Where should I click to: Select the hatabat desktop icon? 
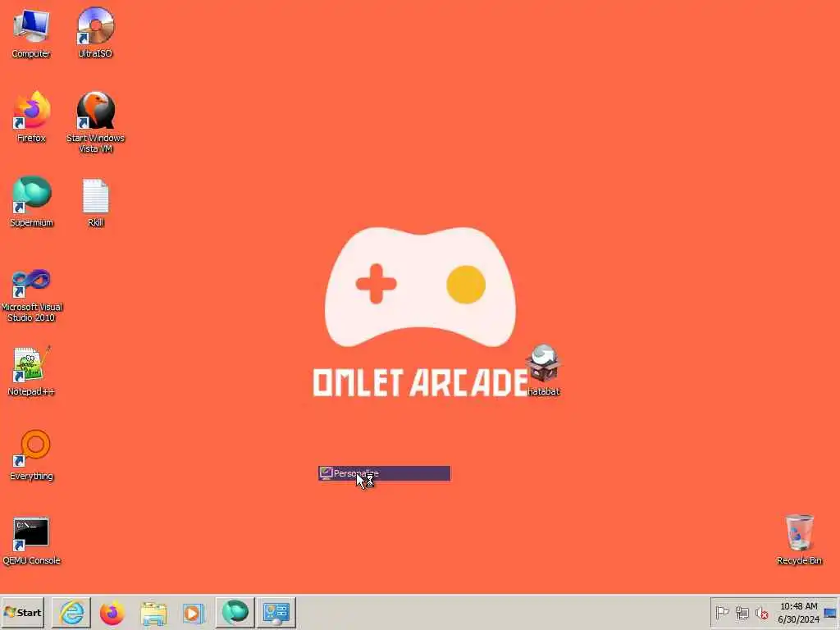543,371
